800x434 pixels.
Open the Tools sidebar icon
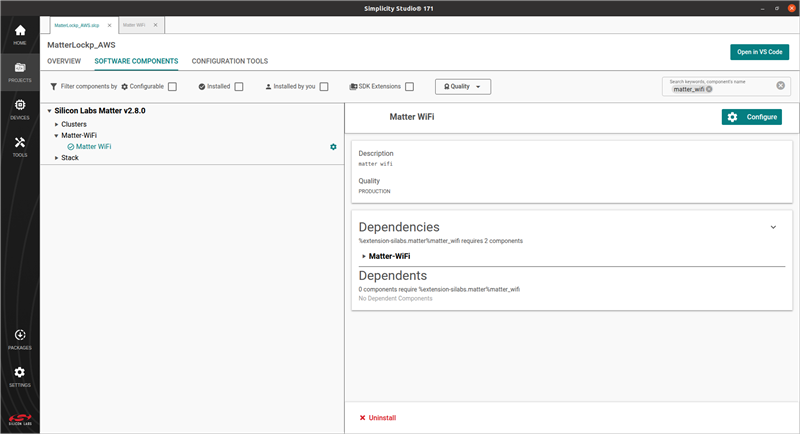point(19,146)
